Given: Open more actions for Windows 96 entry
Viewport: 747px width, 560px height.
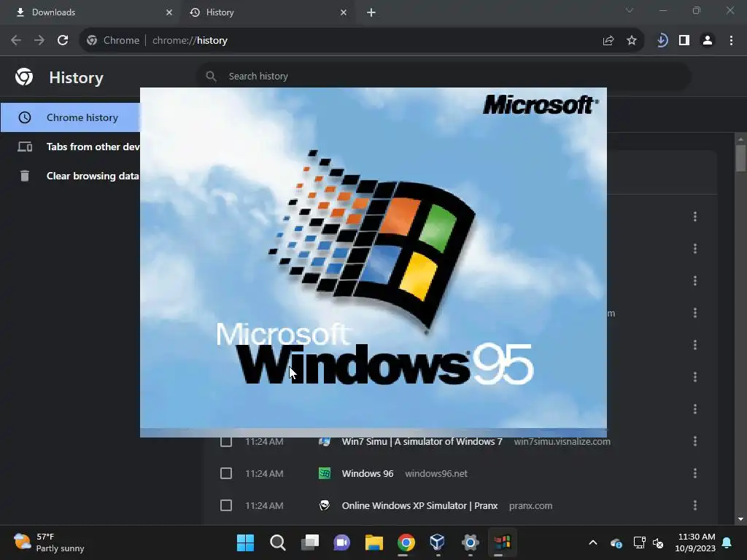Looking at the screenshot, I should 695,473.
